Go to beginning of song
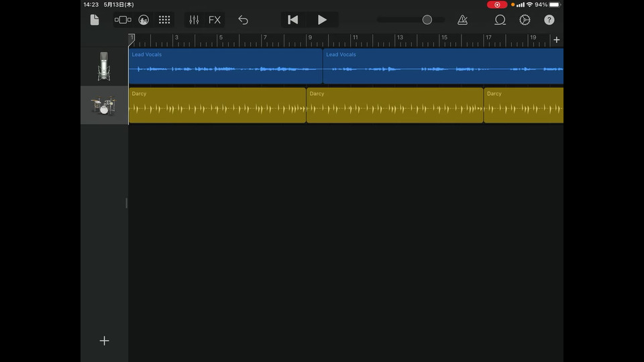 pyautogui.click(x=293, y=19)
